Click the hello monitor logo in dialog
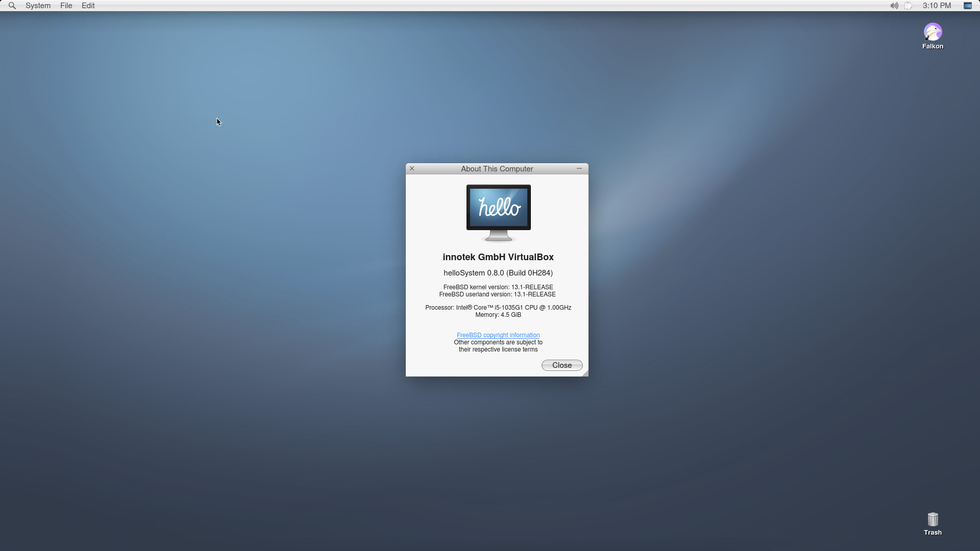This screenshot has width=980, height=551. pos(498,211)
